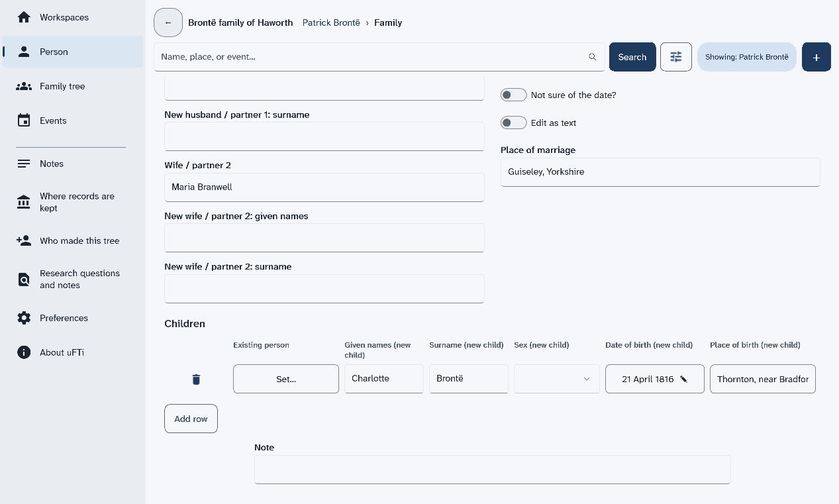This screenshot has height=504, width=839.
Task: Click the Place of marriage field
Action: [x=660, y=172]
